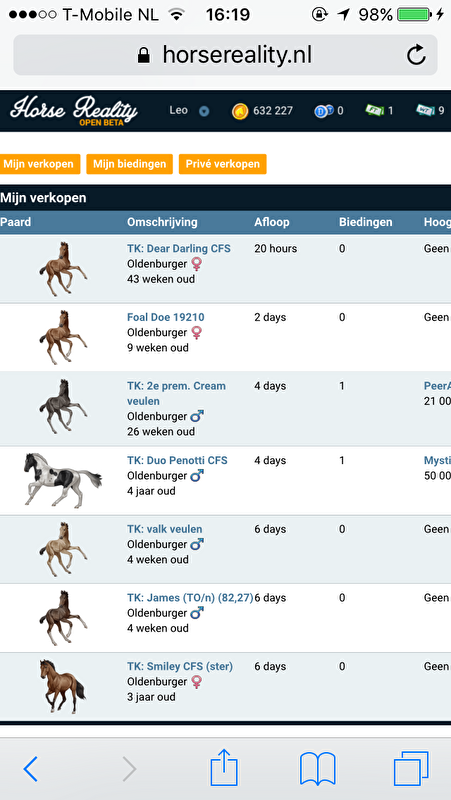Select the '20 hours' expiry cell

click(275, 248)
